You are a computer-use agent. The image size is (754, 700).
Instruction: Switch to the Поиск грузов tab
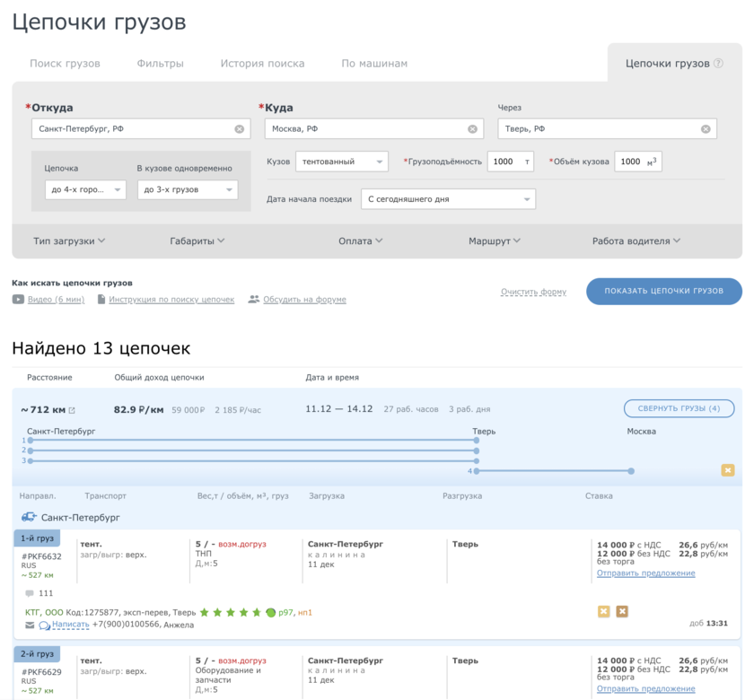65,64
